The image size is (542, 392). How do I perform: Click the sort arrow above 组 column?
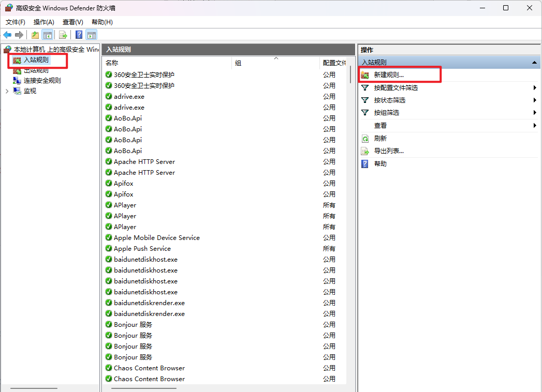tap(276, 58)
